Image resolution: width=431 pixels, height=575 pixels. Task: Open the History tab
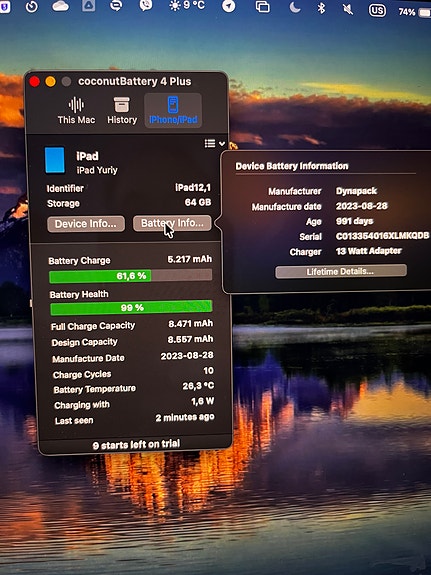click(x=122, y=110)
